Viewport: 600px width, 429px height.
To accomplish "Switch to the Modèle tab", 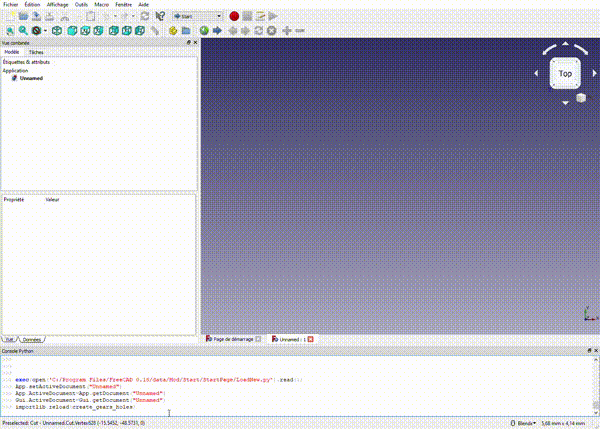I will (12, 52).
